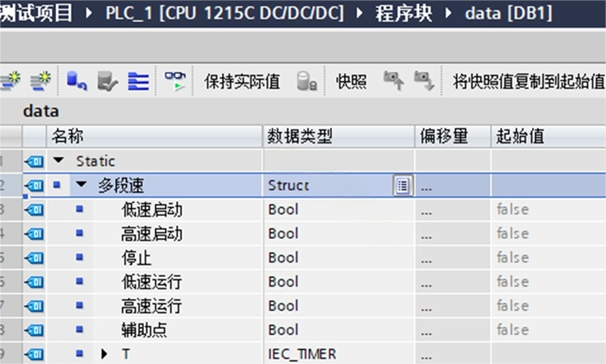
Task: Click the tag icon in T row
Action: tap(34, 354)
